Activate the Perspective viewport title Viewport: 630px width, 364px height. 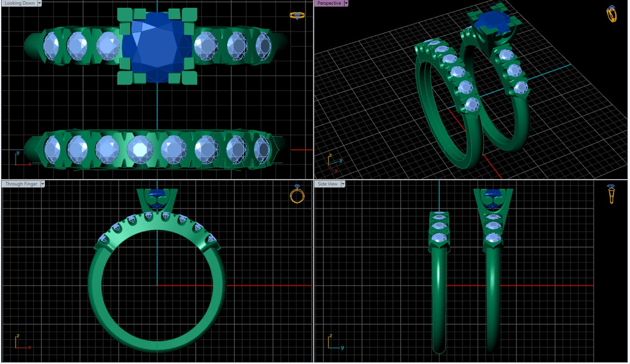click(x=329, y=3)
